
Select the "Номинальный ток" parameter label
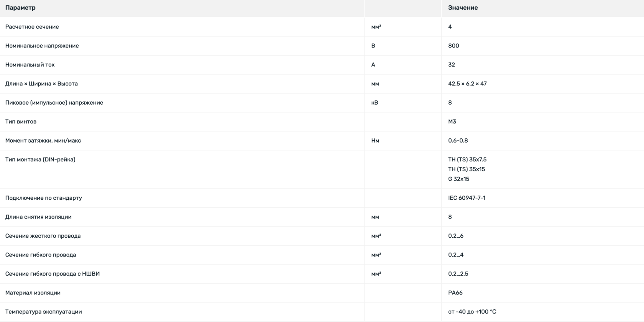pos(30,65)
